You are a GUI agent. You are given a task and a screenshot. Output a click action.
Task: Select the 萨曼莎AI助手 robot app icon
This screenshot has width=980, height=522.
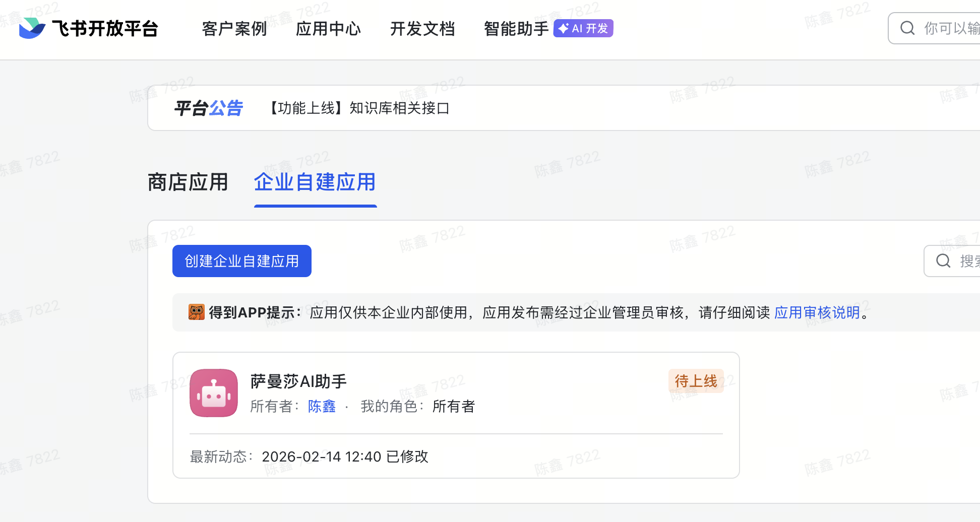213,393
